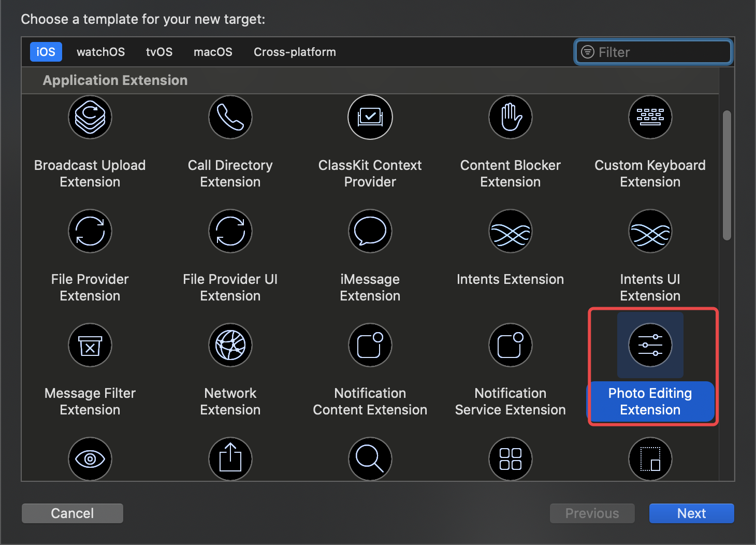Pick the Notification Service Extension icon
Viewport: 756px width, 545px height.
coord(511,345)
